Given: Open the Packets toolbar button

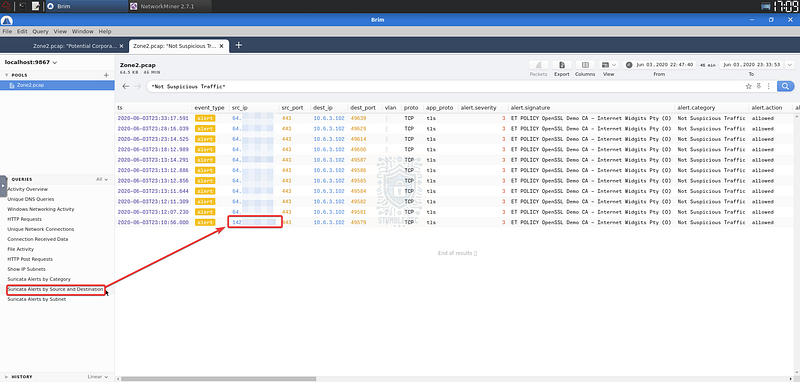Looking at the screenshot, I should pyautogui.click(x=538, y=65).
